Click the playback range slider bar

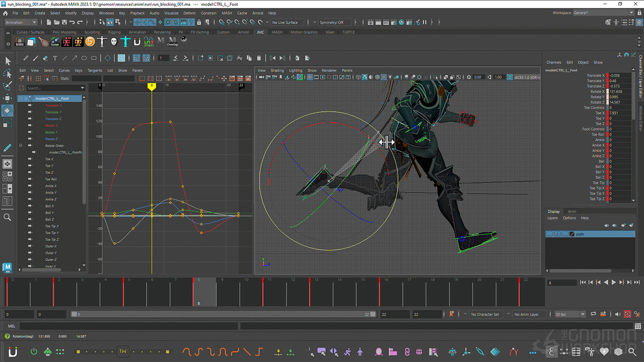tap(221, 314)
